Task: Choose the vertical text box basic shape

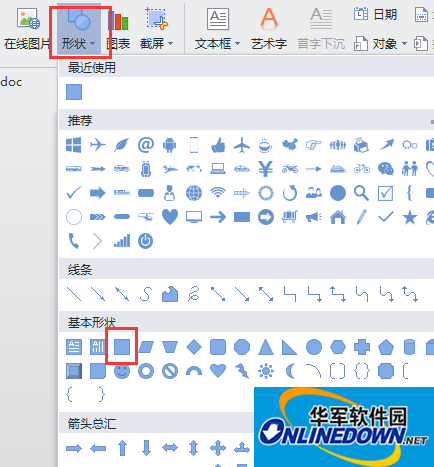Action: click(98, 347)
